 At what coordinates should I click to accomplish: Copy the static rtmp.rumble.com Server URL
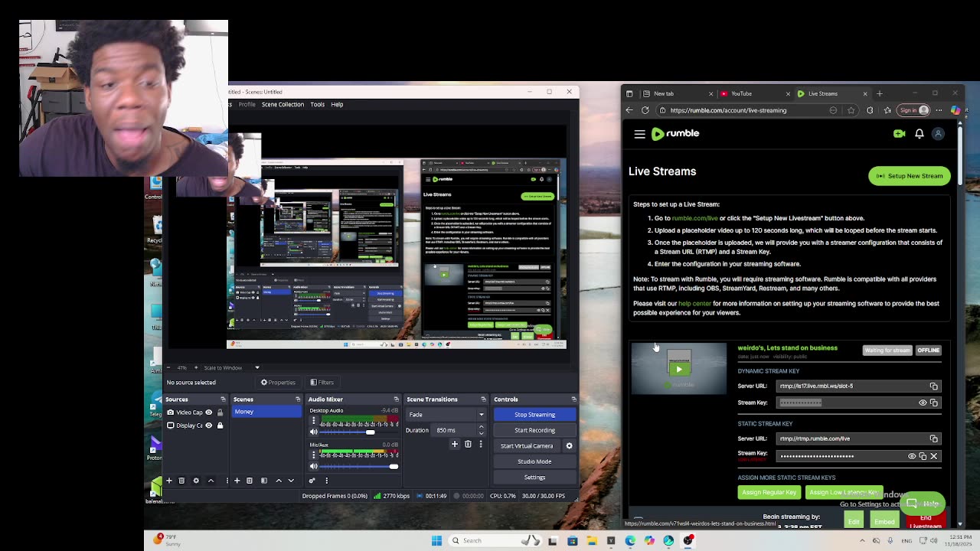933,439
